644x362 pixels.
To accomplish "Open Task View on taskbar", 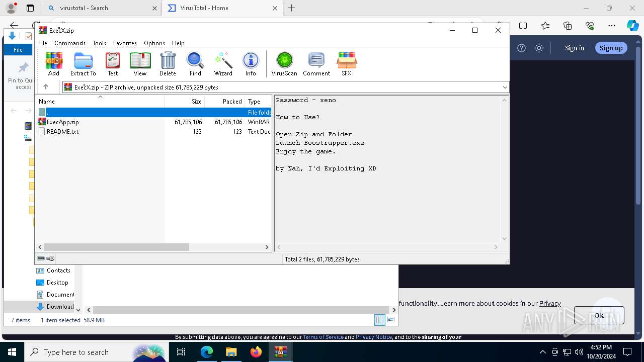I will click(x=181, y=352).
